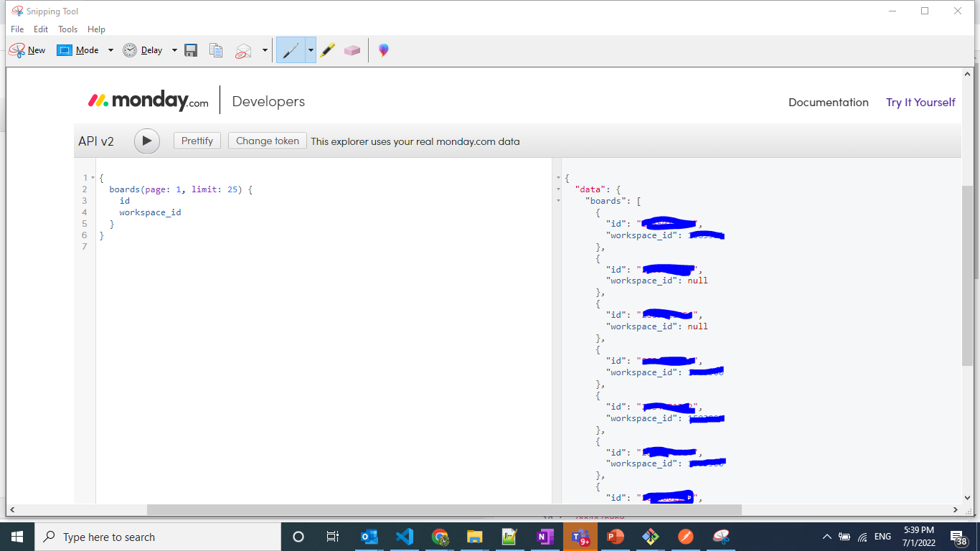980x551 pixels.
Task: Select the yellow Highlighter tool
Action: click(x=328, y=50)
